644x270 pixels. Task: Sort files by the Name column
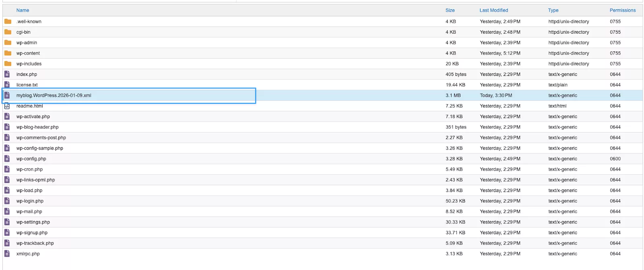(x=23, y=10)
